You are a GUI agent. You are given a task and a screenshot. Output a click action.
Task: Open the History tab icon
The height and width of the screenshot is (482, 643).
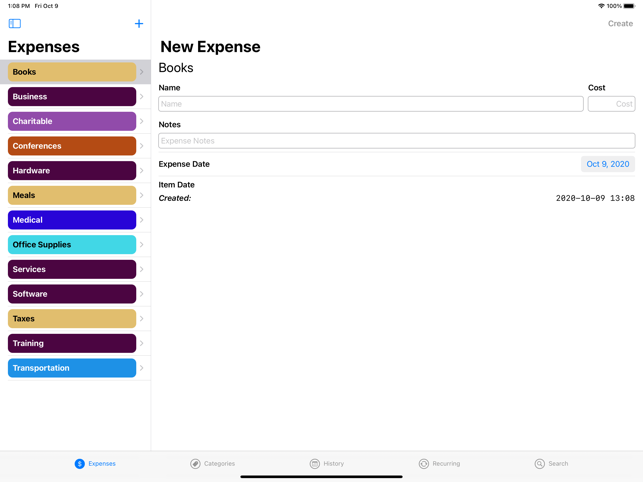[315, 464]
